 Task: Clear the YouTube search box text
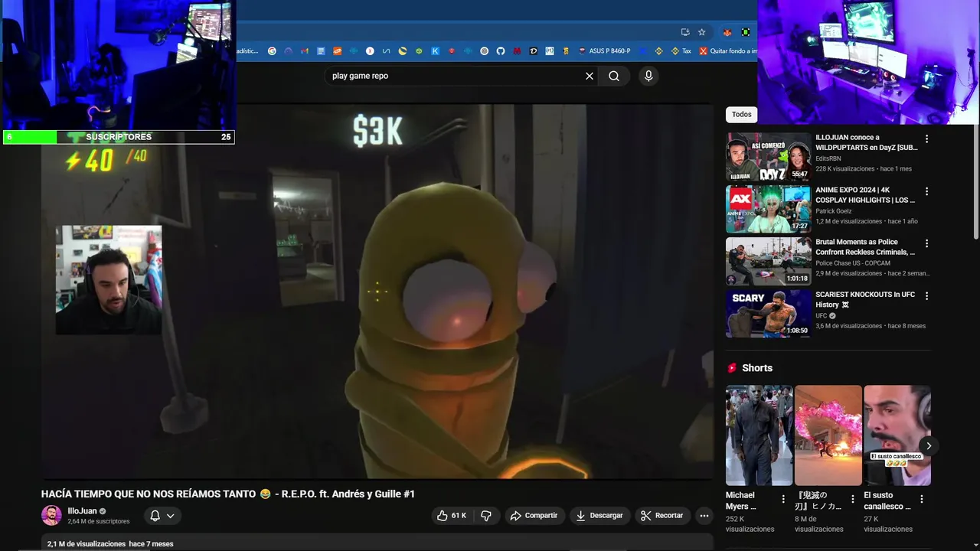click(590, 76)
